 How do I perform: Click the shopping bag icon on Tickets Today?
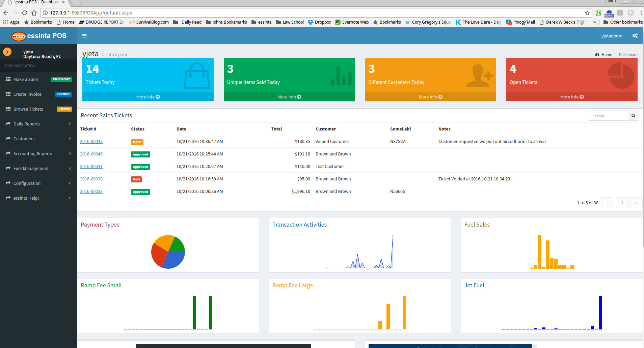coord(196,76)
